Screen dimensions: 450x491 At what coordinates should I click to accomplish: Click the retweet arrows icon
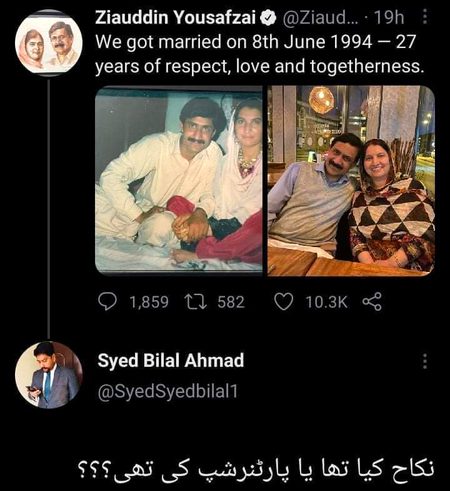(x=196, y=302)
